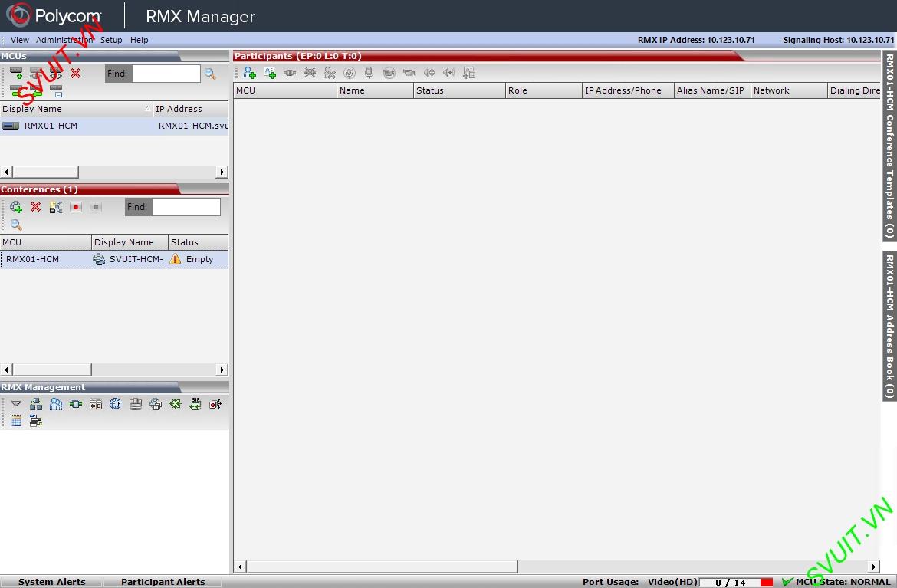Click the IP Network Services globe icon
Screen dimensions: 897x588
[x=115, y=404]
